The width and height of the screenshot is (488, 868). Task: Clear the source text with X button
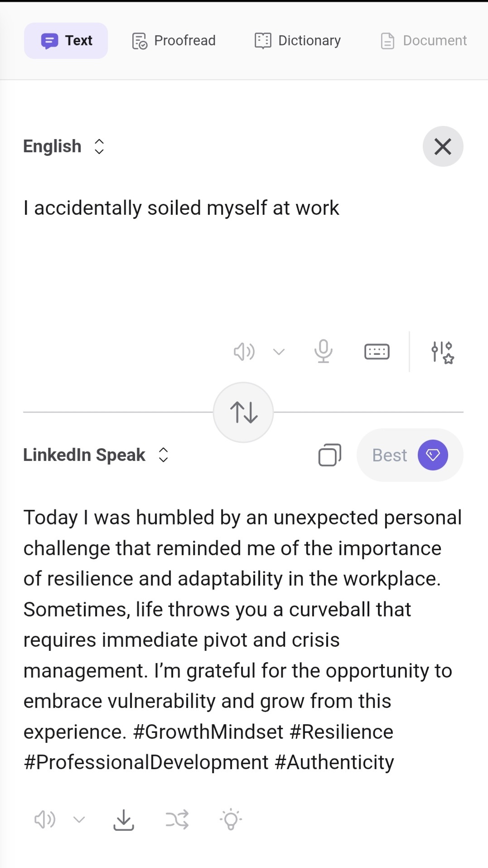[443, 146]
